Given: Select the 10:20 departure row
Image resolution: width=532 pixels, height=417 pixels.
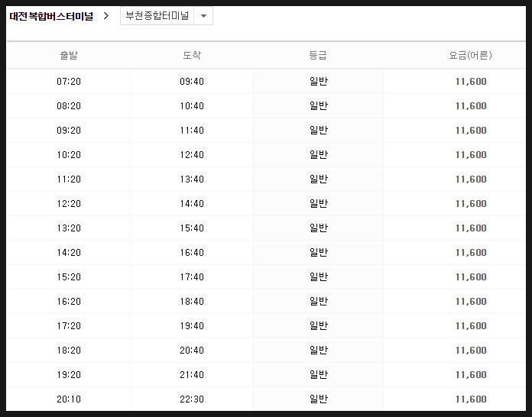Looking at the screenshot, I should (266, 154).
